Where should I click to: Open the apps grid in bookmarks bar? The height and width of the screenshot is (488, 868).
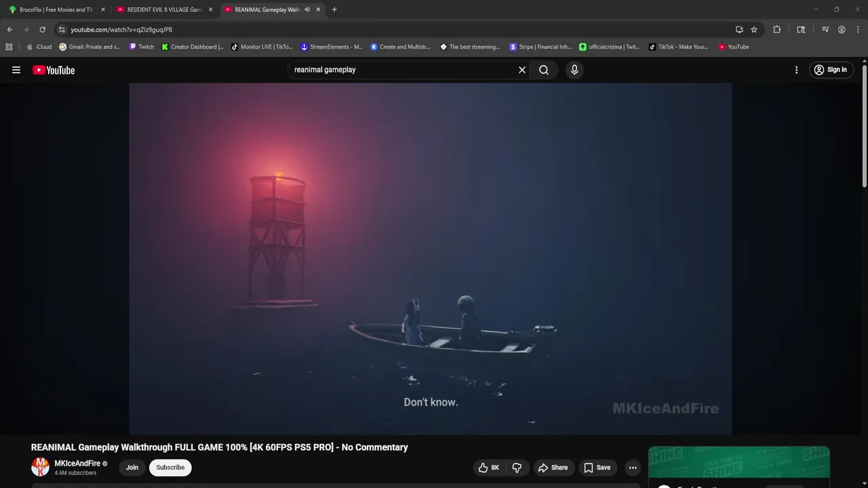pyautogui.click(x=9, y=47)
